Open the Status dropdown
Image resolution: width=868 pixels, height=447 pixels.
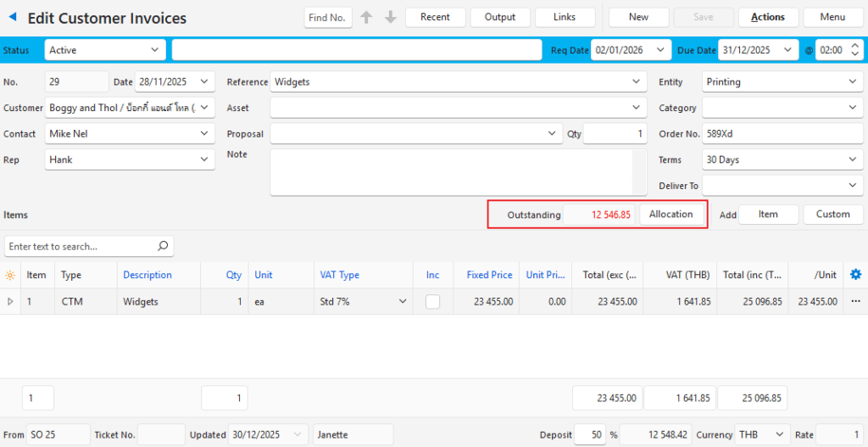105,50
